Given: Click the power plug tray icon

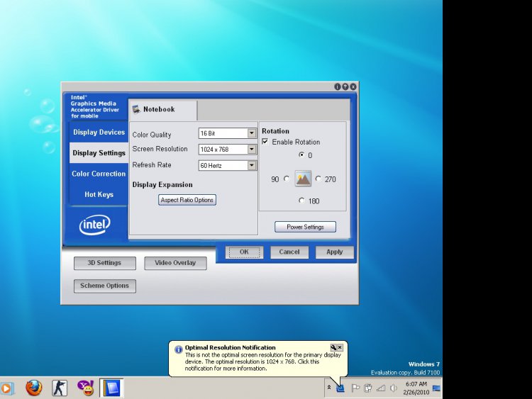Looking at the screenshot, I should click(367, 388).
